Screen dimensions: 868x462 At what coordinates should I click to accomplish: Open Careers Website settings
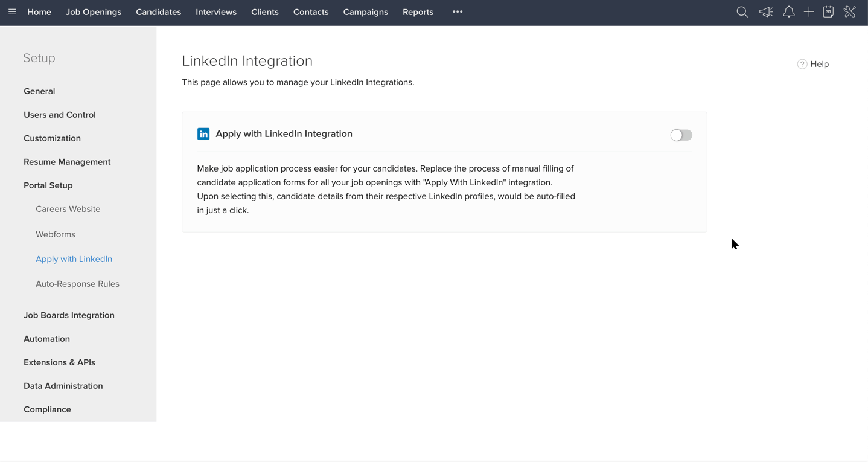coord(68,209)
